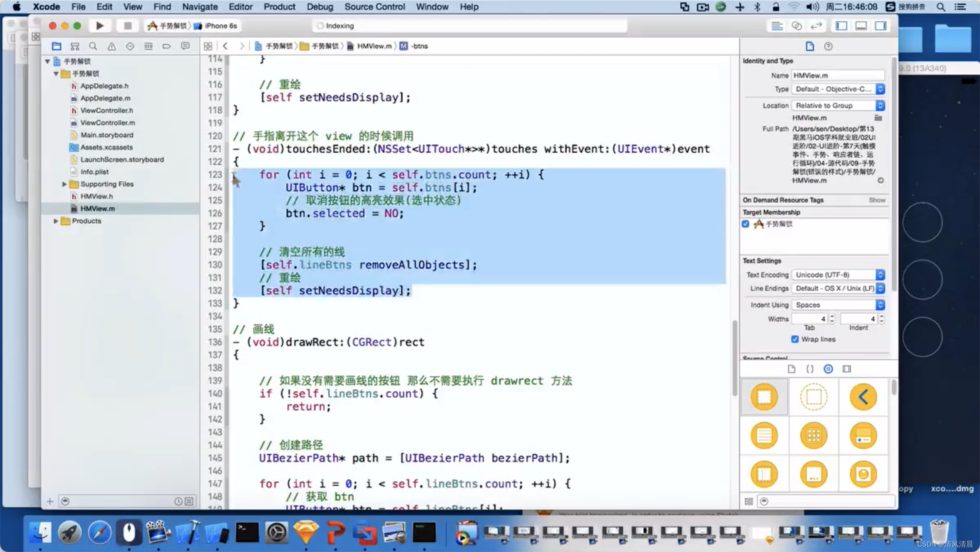
Task: Go forward in editor history
Action: click(242, 46)
